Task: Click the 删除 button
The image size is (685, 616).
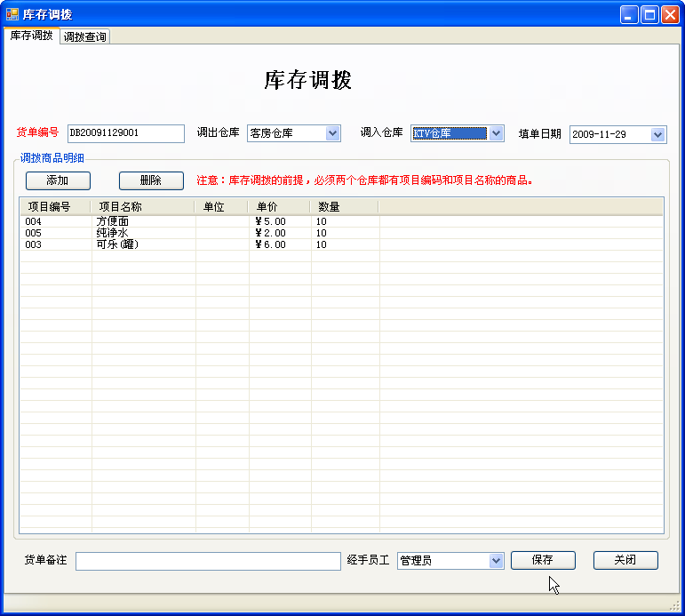Action: pos(151,180)
